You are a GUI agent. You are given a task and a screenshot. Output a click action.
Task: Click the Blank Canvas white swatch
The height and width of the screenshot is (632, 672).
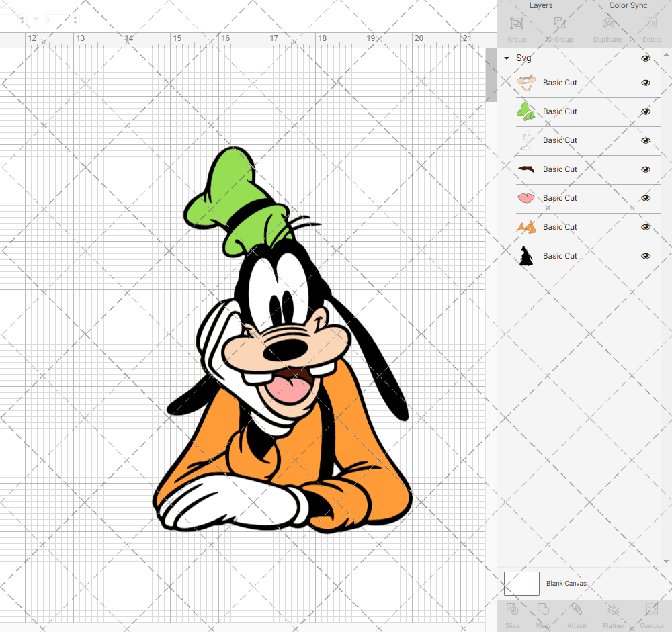click(x=521, y=583)
